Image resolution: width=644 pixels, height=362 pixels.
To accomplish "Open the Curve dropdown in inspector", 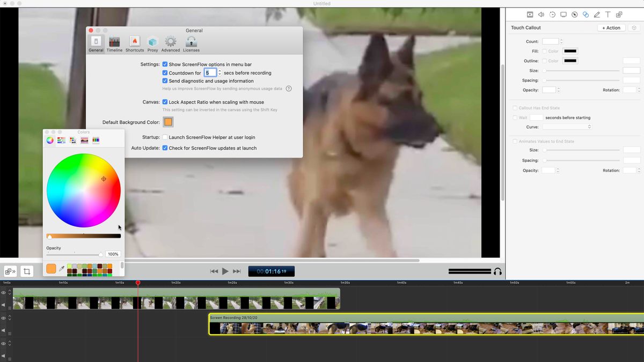I will click(x=567, y=127).
